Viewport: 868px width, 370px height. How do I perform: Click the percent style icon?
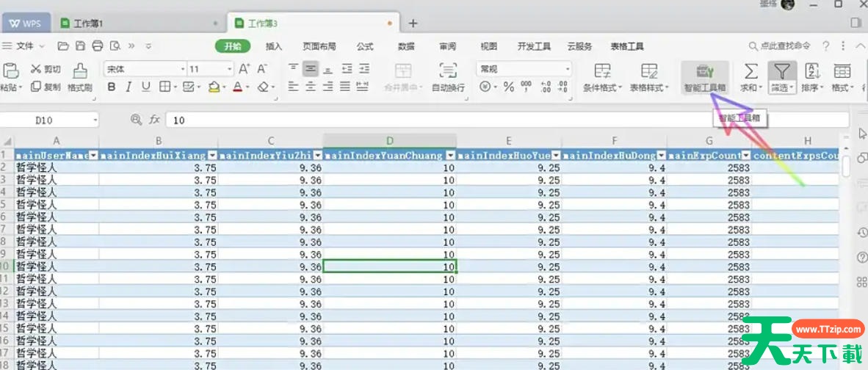[508, 87]
